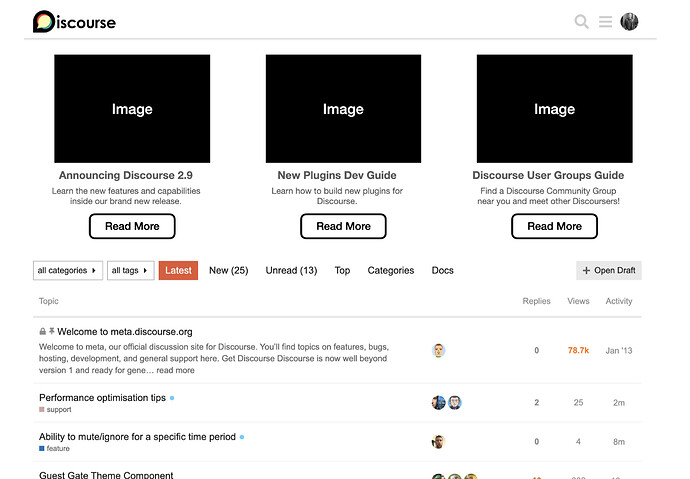Open the hamburger menu icon
The image size is (690, 479).
[606, 22]
